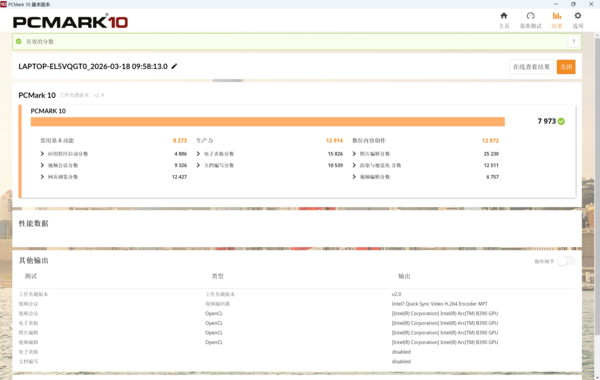Click the 生产力 heading
Image resolution: width=600 pixels, height=380 pixels.
point(205,140)
